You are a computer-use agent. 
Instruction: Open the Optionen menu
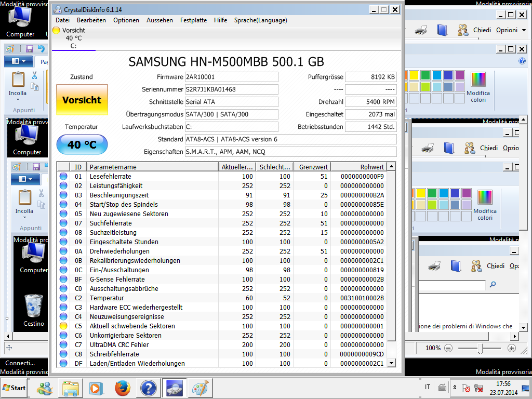126,20
